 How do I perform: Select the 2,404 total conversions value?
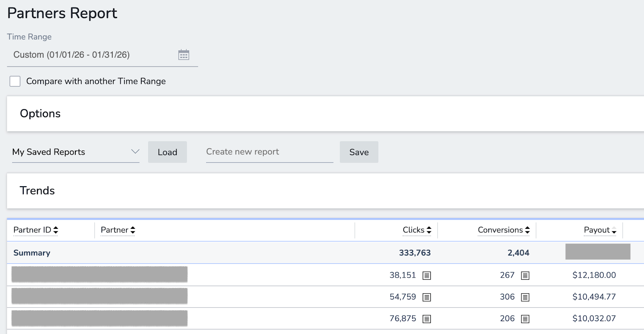click(x=518, y=253)
